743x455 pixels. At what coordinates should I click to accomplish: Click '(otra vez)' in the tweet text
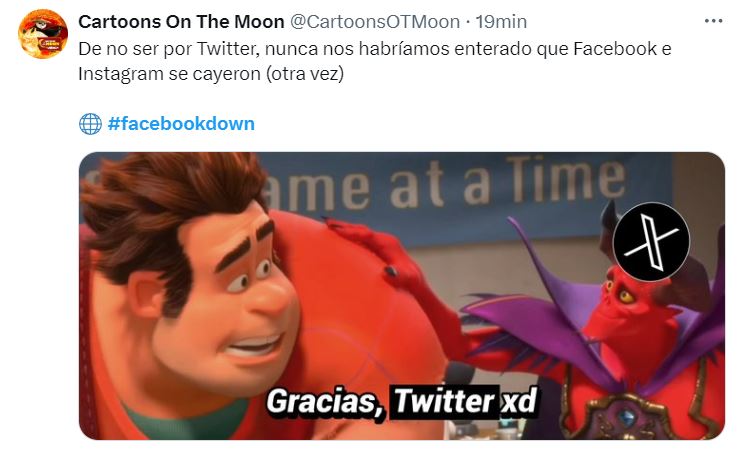[x=305, y=74]
